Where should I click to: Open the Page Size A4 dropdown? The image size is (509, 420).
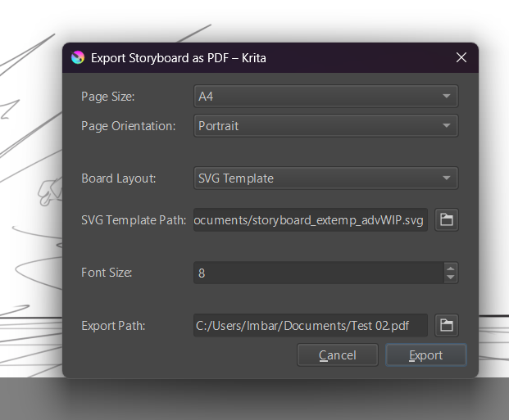[x=325, y=97]
